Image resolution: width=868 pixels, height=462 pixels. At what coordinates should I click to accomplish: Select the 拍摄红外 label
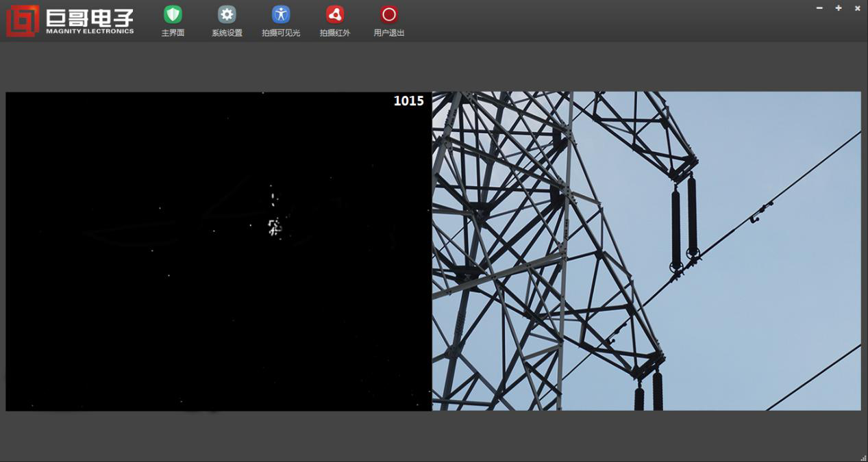tap(335, 33)
